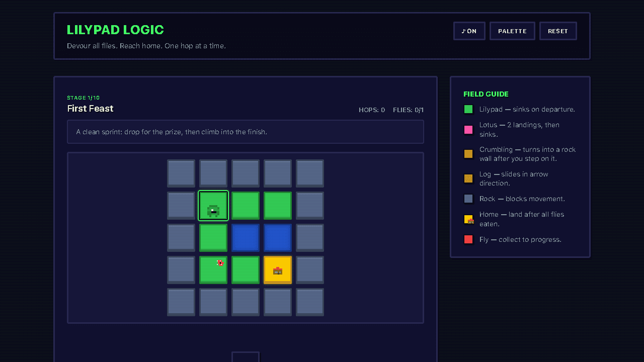The height and width of the screenshot is (362, 644).
Task: Click the green Lilypad swatch in Field Guide
Action: (x=468, y=109)
